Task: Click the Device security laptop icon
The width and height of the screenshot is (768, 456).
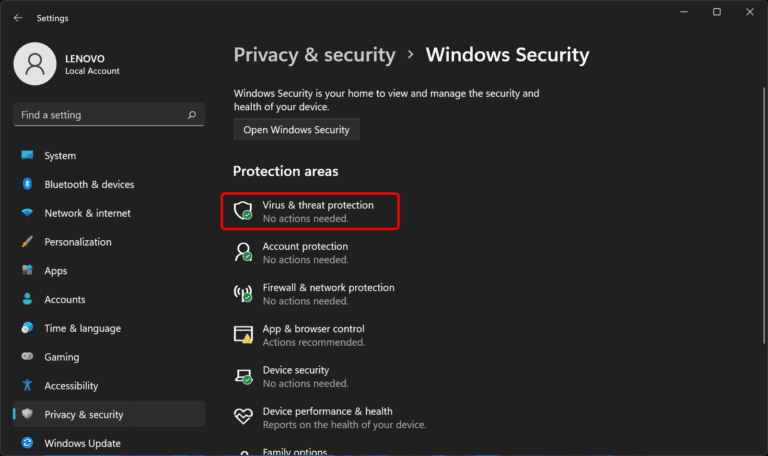Action: pos(243,376)
